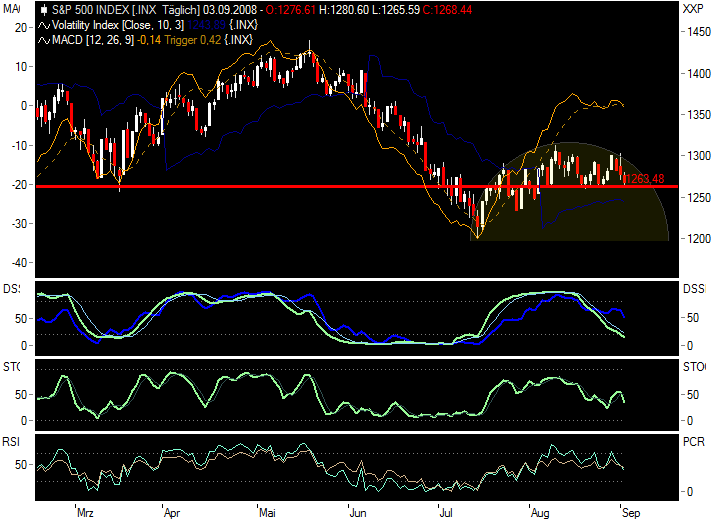Click the low value L:1265.59
Viewport: 720px width, 520px height.
tap(396, 10)
